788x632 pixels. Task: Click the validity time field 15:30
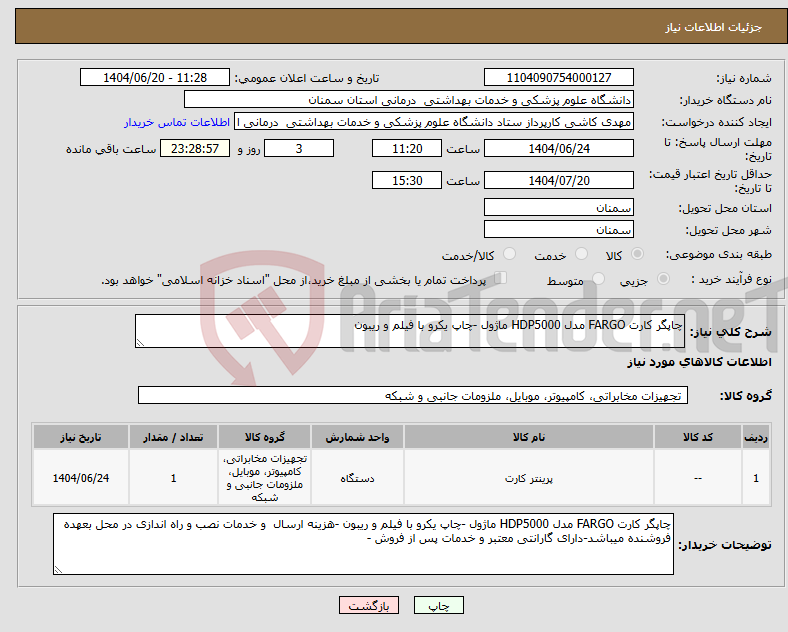[407, 180]
